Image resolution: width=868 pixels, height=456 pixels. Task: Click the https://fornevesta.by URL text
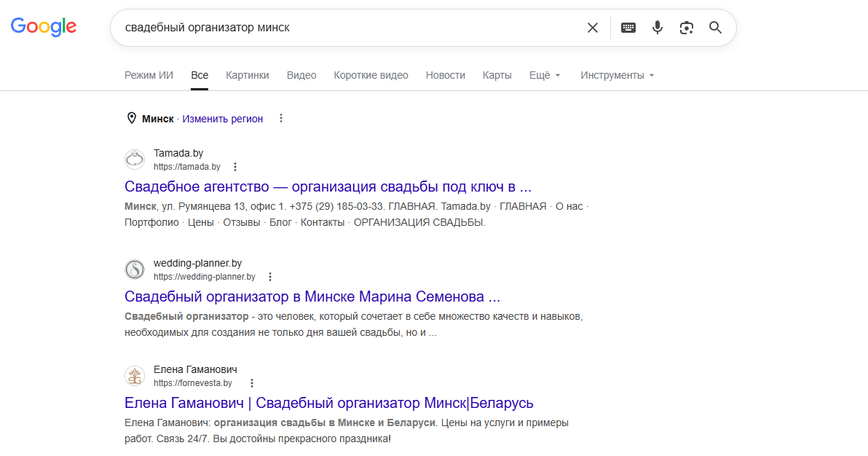coord(193,383)
